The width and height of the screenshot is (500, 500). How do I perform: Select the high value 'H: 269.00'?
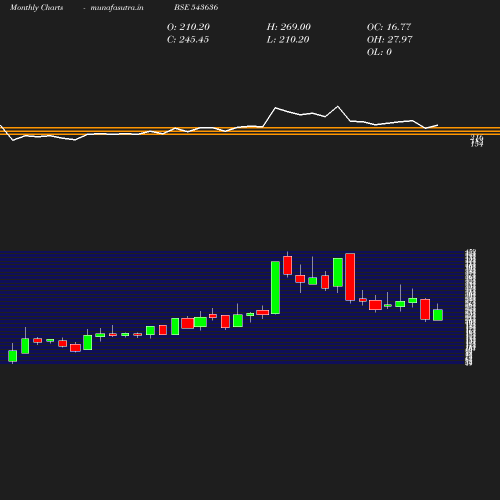pos(289,27)
